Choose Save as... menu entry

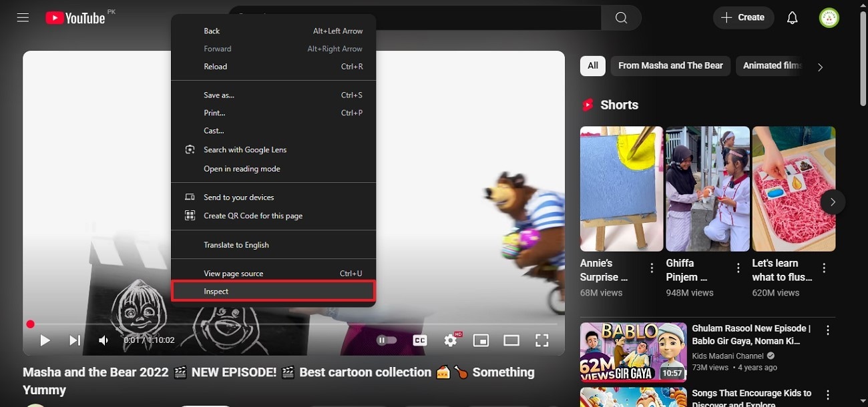click(273, 95)
